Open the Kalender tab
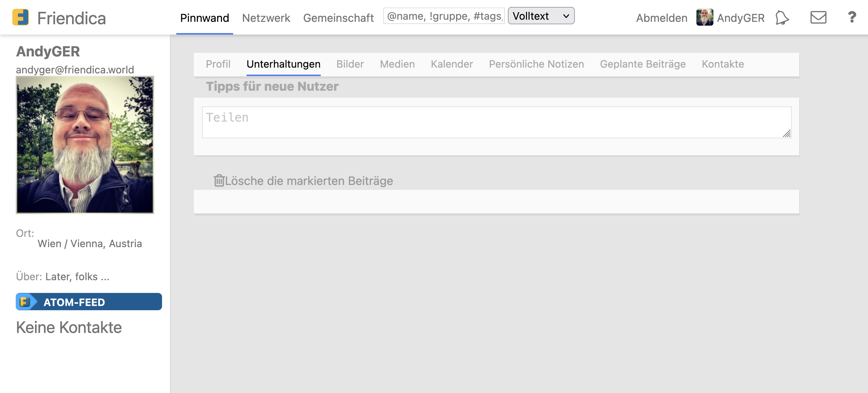The image size is (868, 393). (452, 64)
